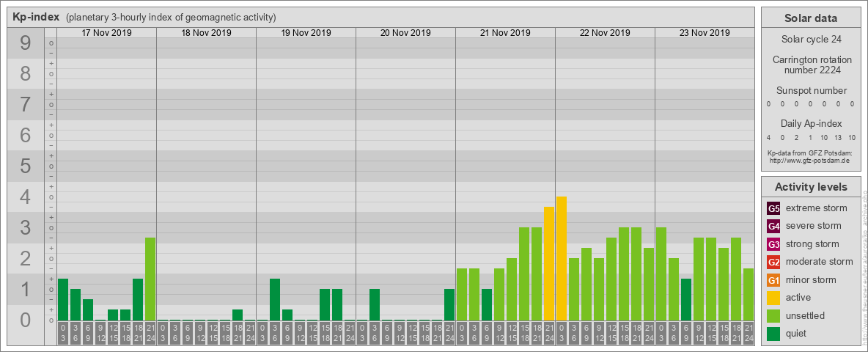868x352 pixels.
Task: Click the Kp scale number 0
Action: 26,320
